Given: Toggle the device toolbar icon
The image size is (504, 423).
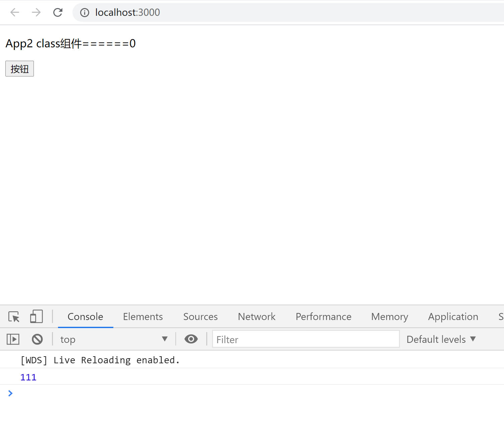Looking at the screenshot, I should tap(36, 317).
